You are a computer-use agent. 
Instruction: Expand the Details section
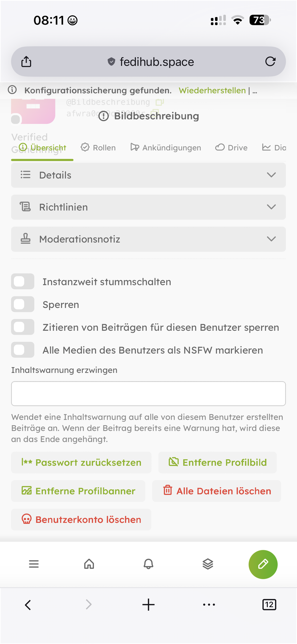click(148, 175)
